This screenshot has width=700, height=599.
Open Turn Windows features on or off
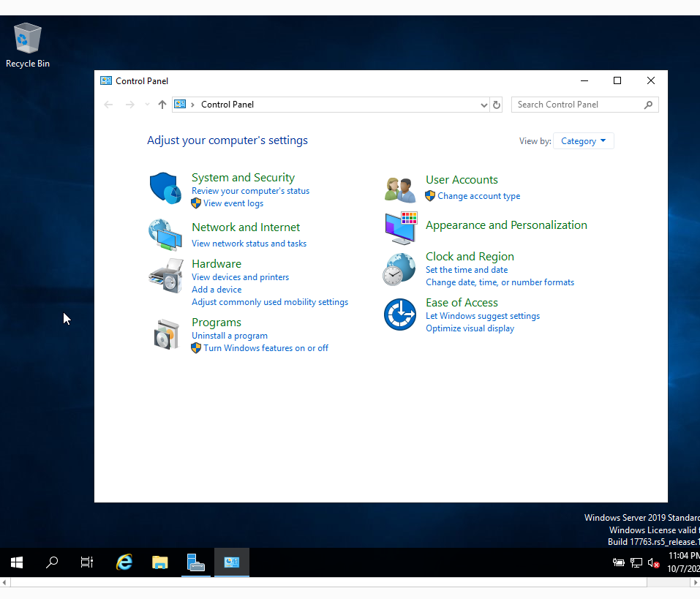[x=266, y=348]
